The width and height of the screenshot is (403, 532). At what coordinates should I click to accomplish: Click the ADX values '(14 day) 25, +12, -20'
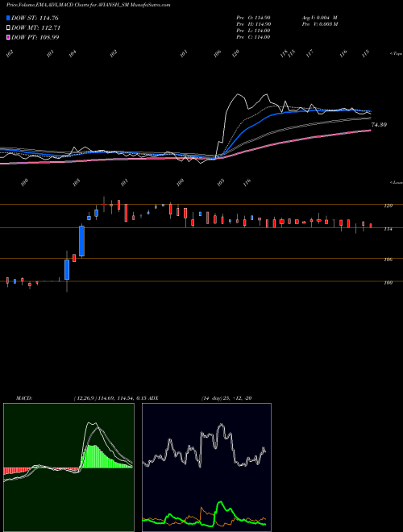(x=226, y=398)
